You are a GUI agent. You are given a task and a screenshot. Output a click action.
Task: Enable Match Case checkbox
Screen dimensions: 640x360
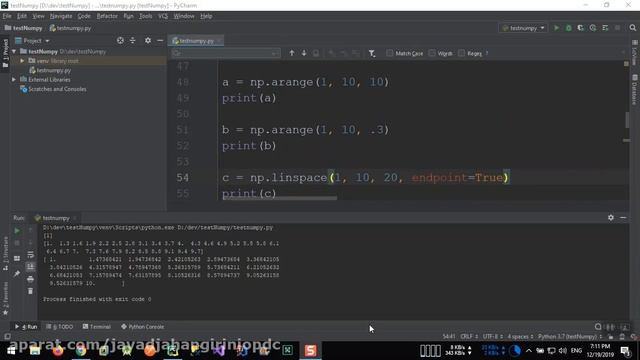(389, 53)
